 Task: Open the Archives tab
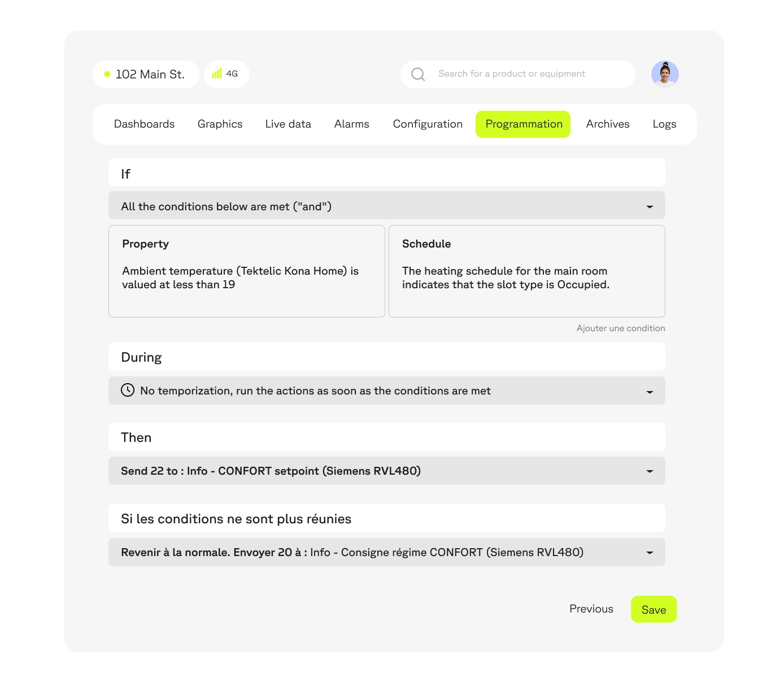[608, 124]
